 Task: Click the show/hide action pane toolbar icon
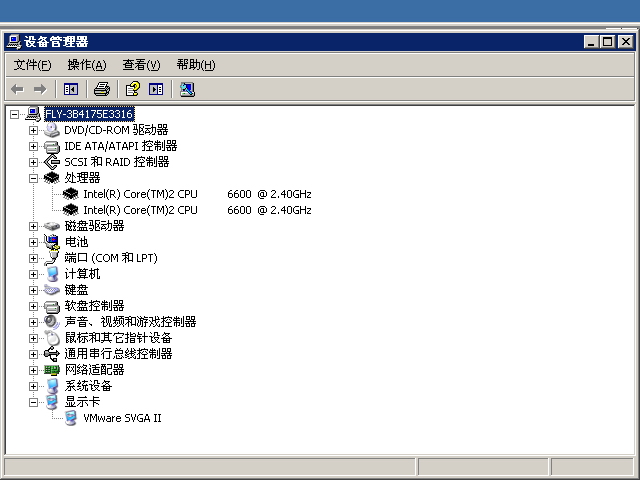[156, 89]
